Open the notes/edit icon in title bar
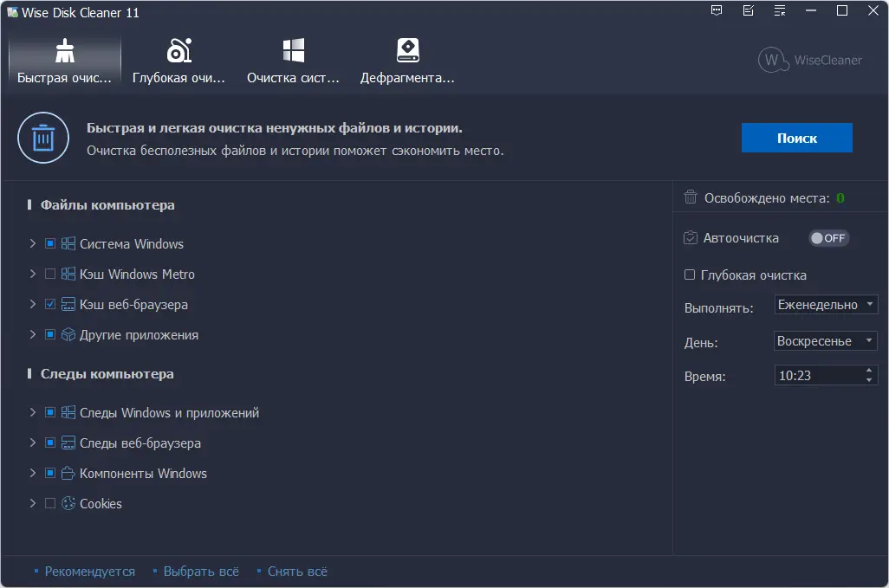889x588 pixels. tap(749, 10)
